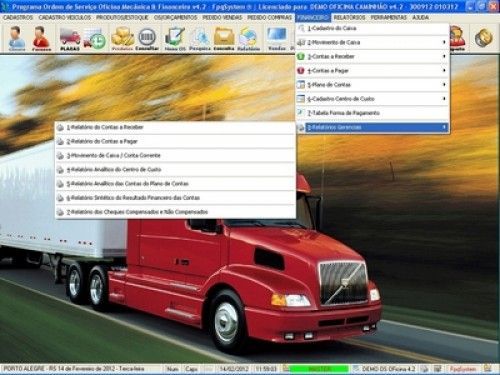Click the status bar icon after FpqSystem
The height and width of the screenshot is (375, 500).
pos(488,368)
